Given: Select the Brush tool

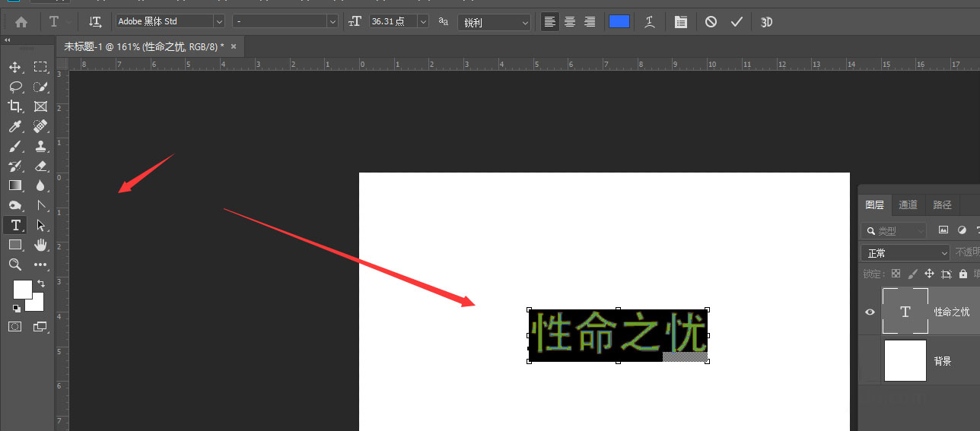Looking at the screenshot, I should (15, 146).
